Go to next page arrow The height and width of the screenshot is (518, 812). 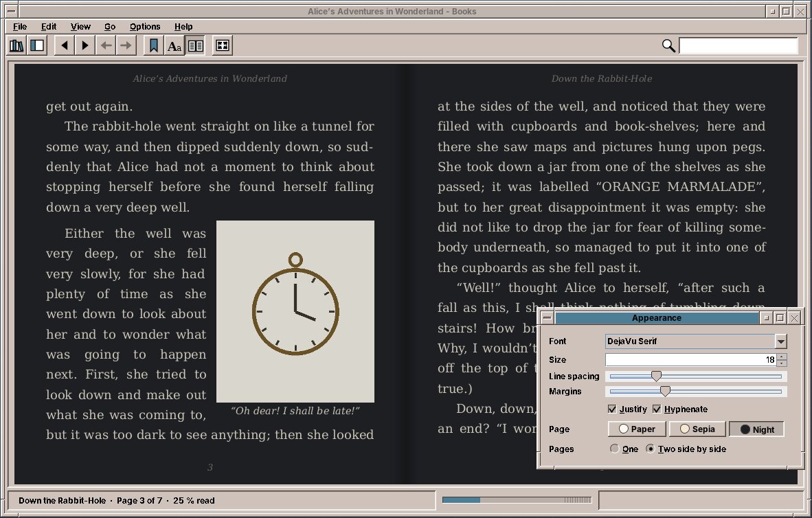tap(85, 45)
